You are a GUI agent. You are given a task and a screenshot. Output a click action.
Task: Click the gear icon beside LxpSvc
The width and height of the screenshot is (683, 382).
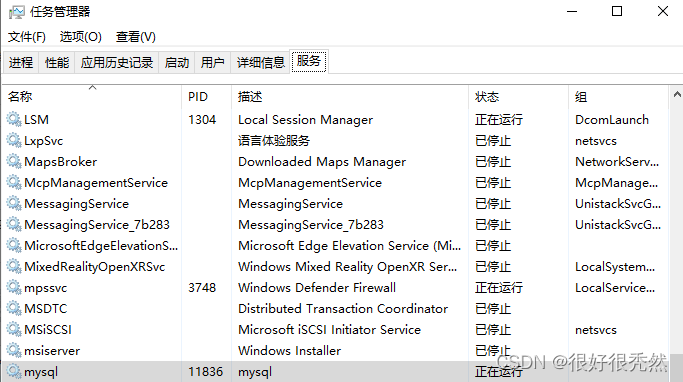click(14, 140)
